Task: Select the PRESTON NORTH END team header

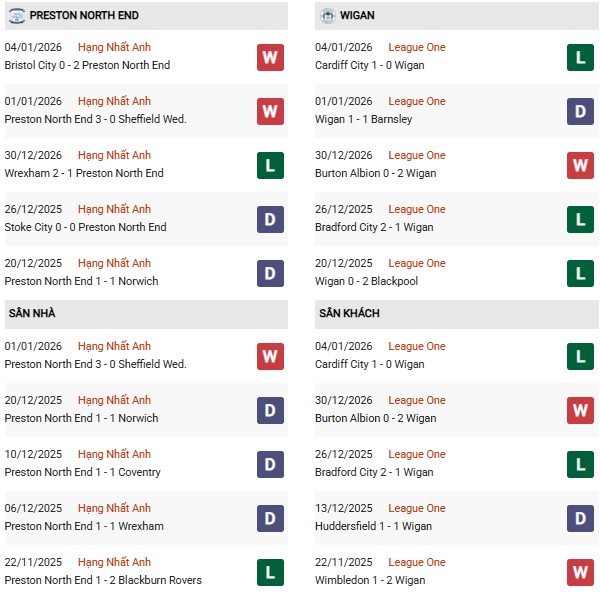Action: tap(84, 16)
